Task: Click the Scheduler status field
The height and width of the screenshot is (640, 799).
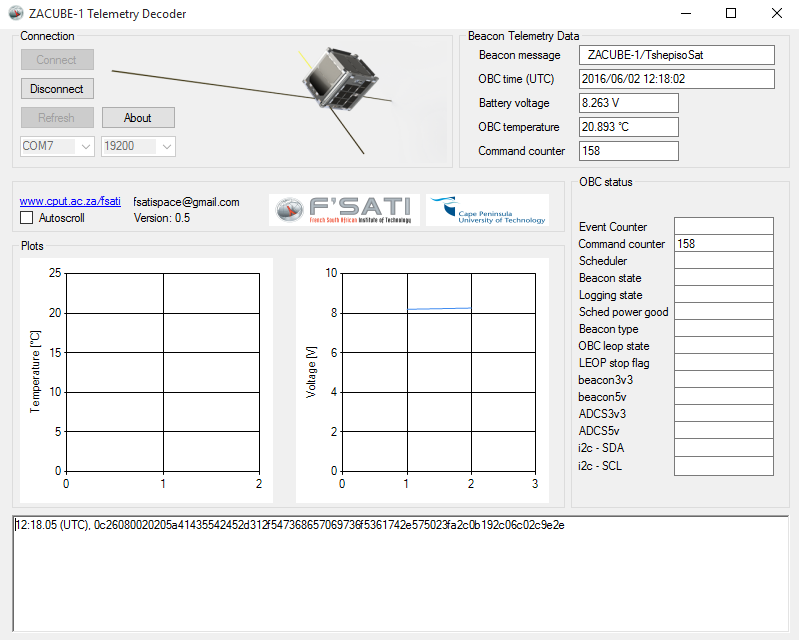Action: [x=724, y=260]
